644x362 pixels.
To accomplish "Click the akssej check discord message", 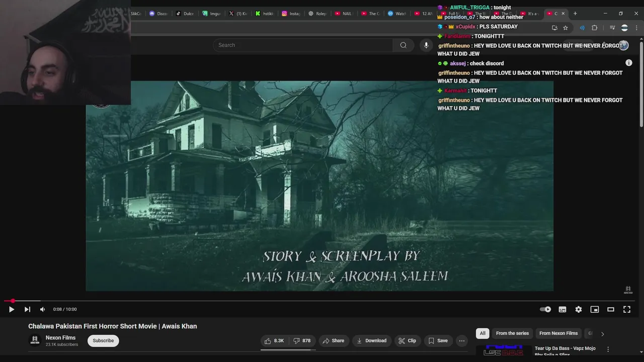I will tap(470, 63).
